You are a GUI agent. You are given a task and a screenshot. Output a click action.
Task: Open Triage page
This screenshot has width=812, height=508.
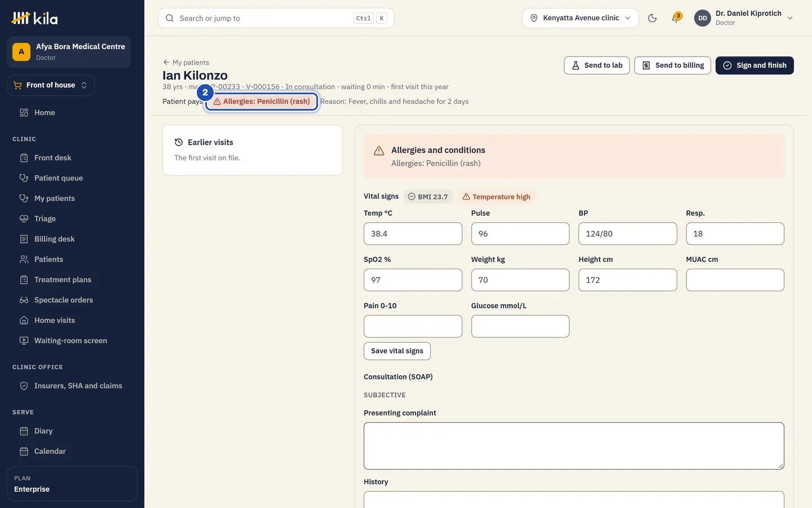pos(72,218)
